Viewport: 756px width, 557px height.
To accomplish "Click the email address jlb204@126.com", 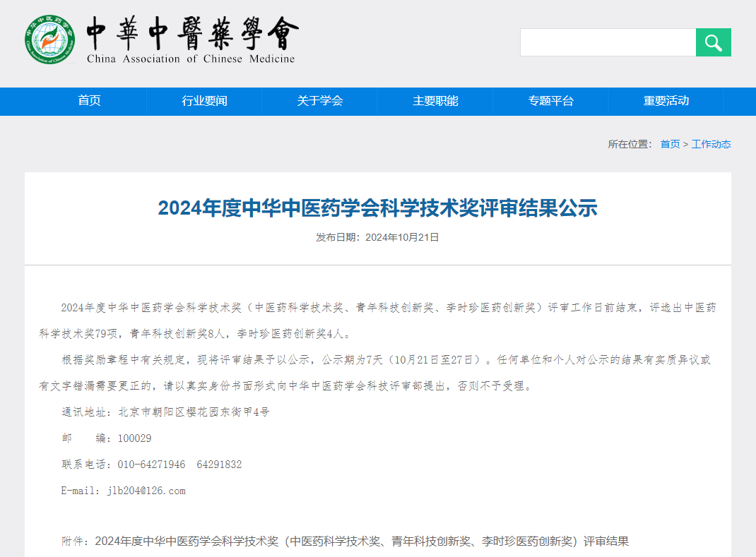I will pyautogui.click(x=146, y=491).
